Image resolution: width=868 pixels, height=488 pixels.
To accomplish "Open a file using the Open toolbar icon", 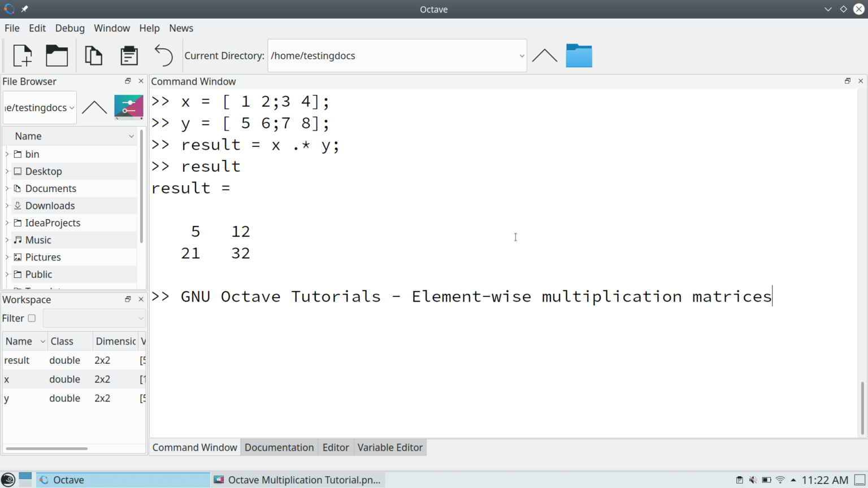I will click(x=57, y=55).
